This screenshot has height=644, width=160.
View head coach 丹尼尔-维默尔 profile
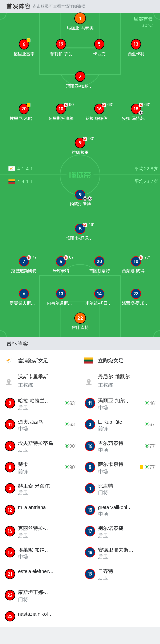pos(120,381)
